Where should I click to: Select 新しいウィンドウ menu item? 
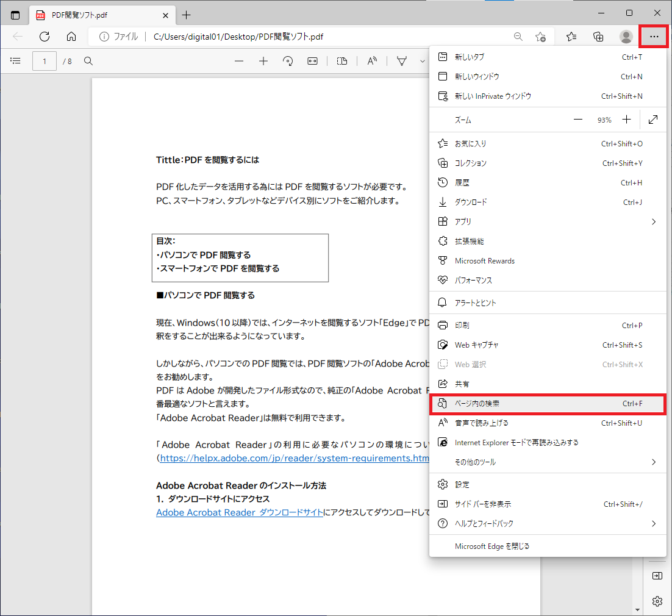[548, 77]
